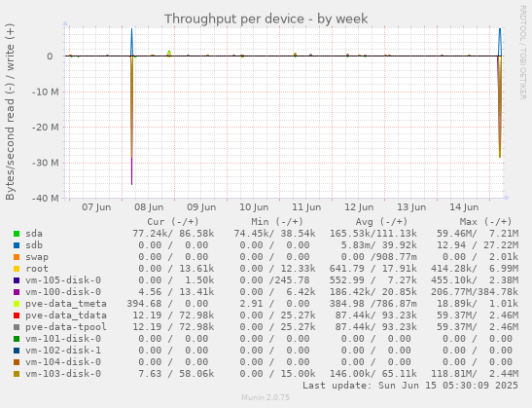
Task: Click vm-103-disk-0 max value 118.81M/ 2.44M
Action: (475, 374)
